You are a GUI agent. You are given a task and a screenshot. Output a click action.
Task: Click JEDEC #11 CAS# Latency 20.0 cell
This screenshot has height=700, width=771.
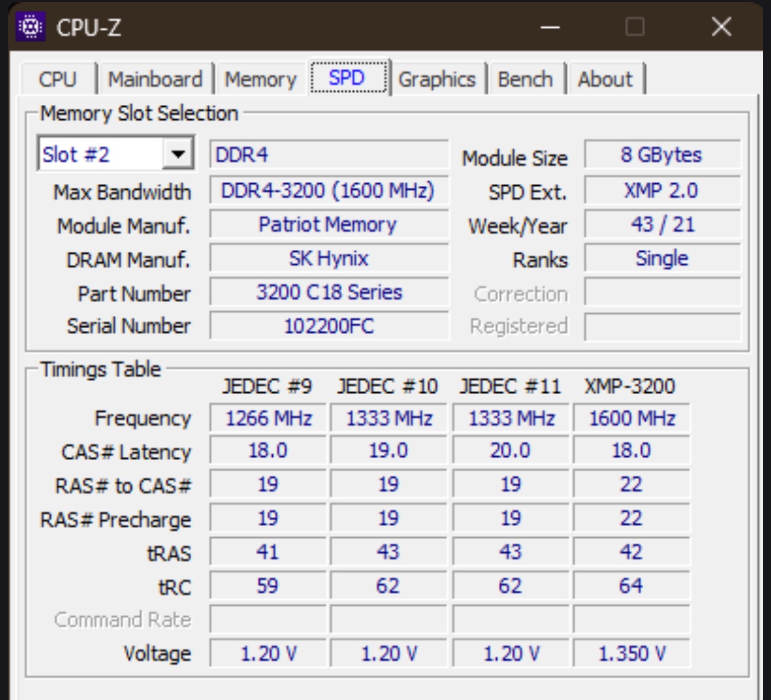tap(511, 451)
